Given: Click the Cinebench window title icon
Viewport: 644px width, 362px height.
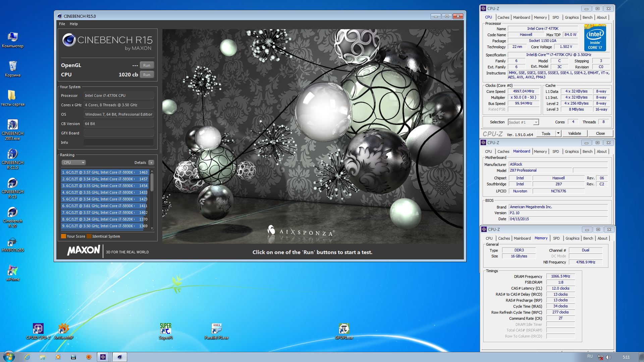Looking at the screenshot, I should coord(59,16).
